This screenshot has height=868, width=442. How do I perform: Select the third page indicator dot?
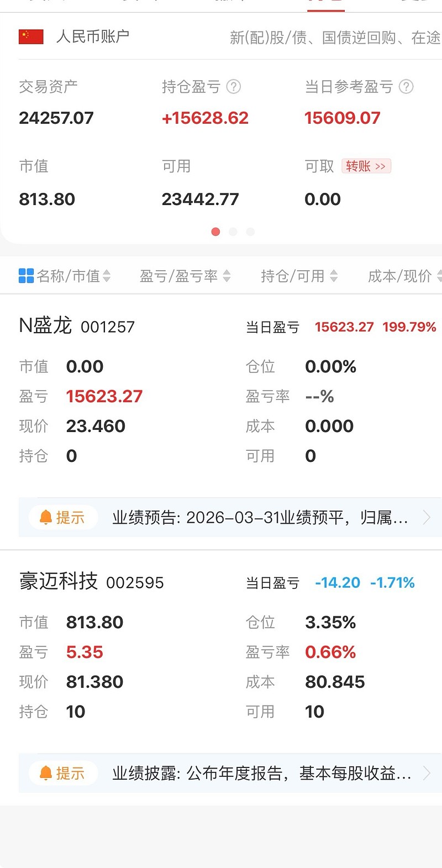point(250,232)
